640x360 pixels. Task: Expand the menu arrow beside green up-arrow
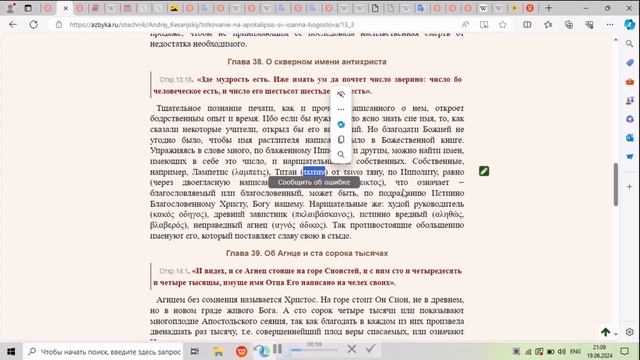click(616, 333)
